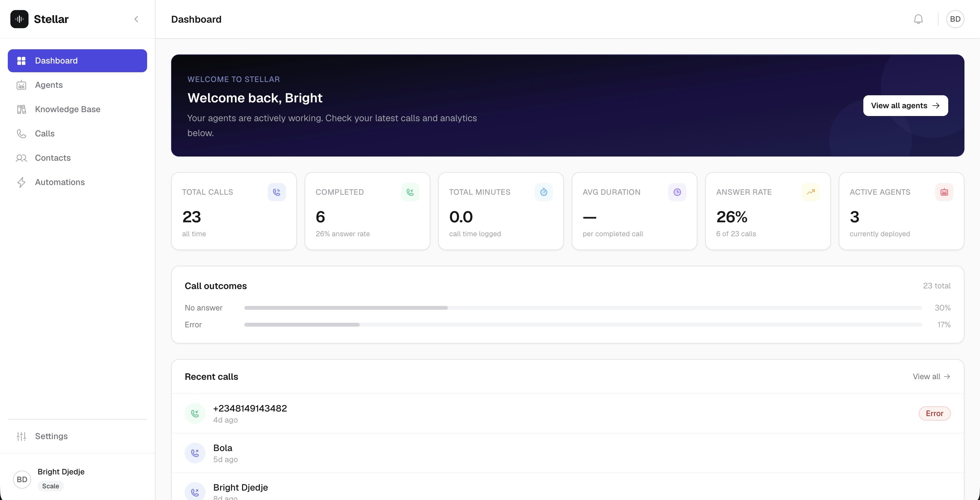Navigate to Automations

60,182
